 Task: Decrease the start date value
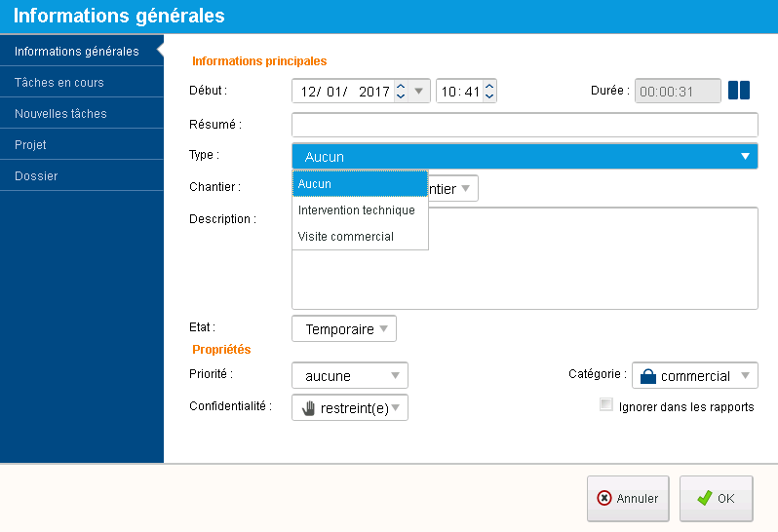tap(401, 95)
